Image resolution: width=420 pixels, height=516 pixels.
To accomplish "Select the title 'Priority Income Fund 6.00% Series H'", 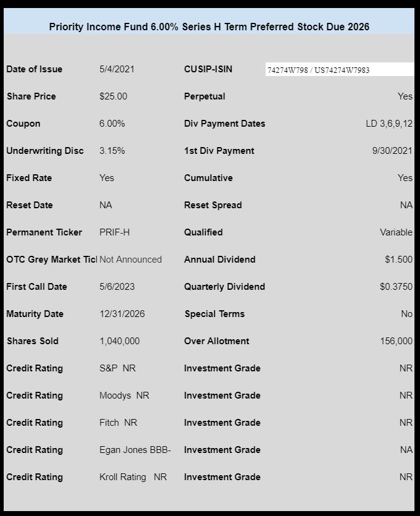I will (135, 27).
